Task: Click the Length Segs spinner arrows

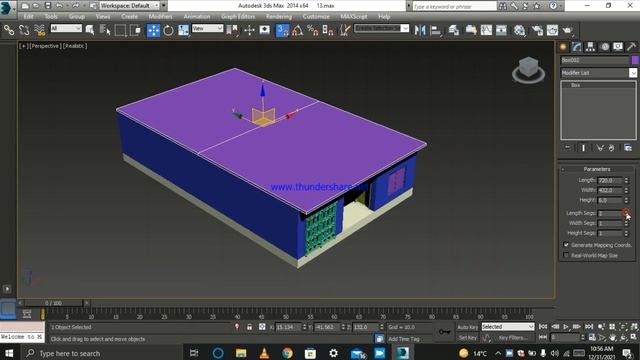Action: [626, 213]
